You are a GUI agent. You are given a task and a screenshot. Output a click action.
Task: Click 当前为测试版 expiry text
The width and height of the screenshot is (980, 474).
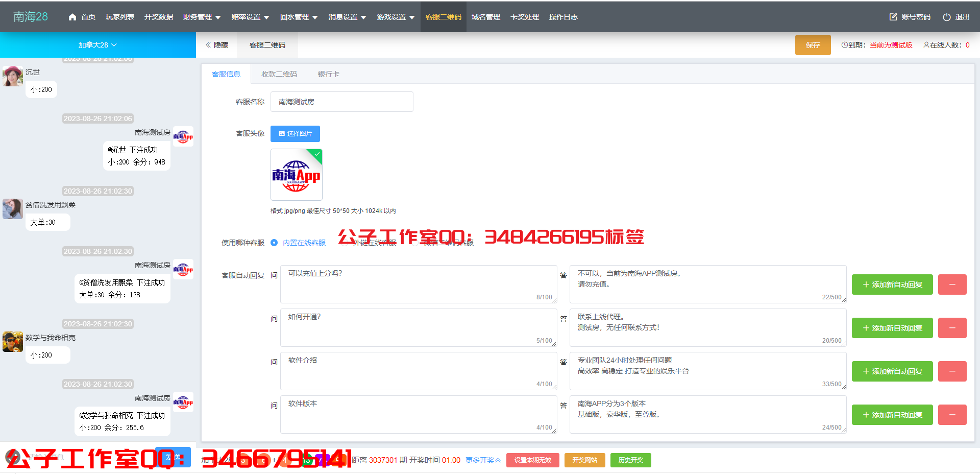pyautogui.click(x=891, y=45)
